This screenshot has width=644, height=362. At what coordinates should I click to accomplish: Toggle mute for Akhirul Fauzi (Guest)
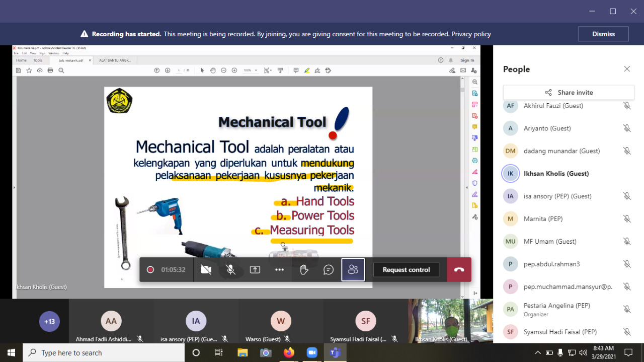click(x=627, y=106)
